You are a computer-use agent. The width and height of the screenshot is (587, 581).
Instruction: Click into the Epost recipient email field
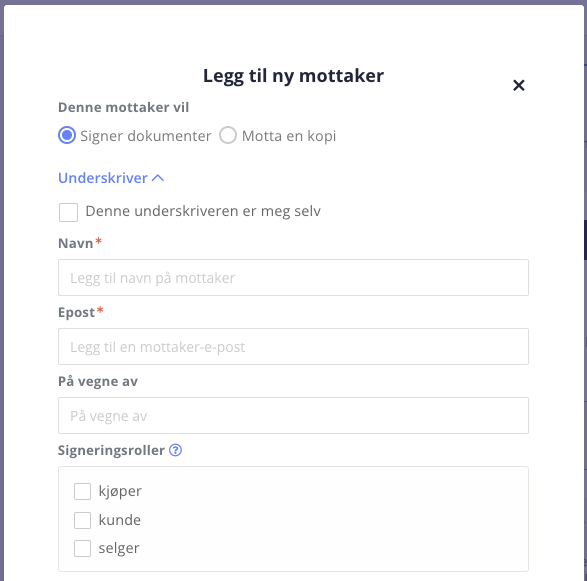(x=294, y=347)
